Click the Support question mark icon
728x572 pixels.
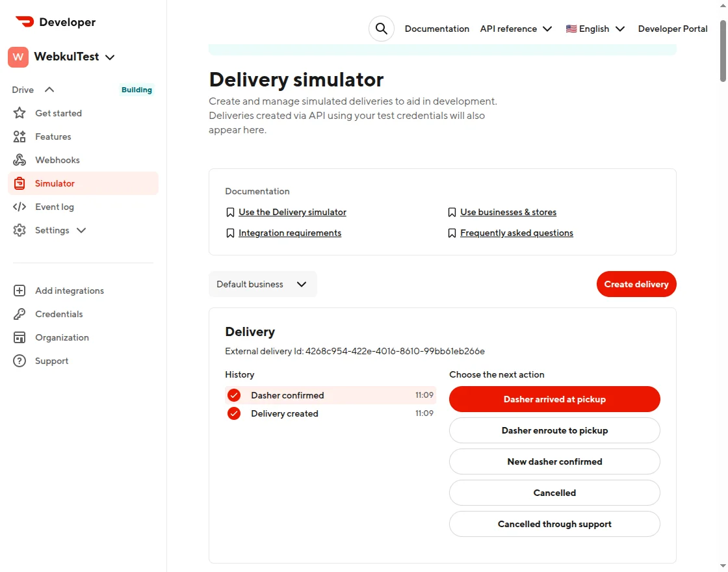[19, 361]
